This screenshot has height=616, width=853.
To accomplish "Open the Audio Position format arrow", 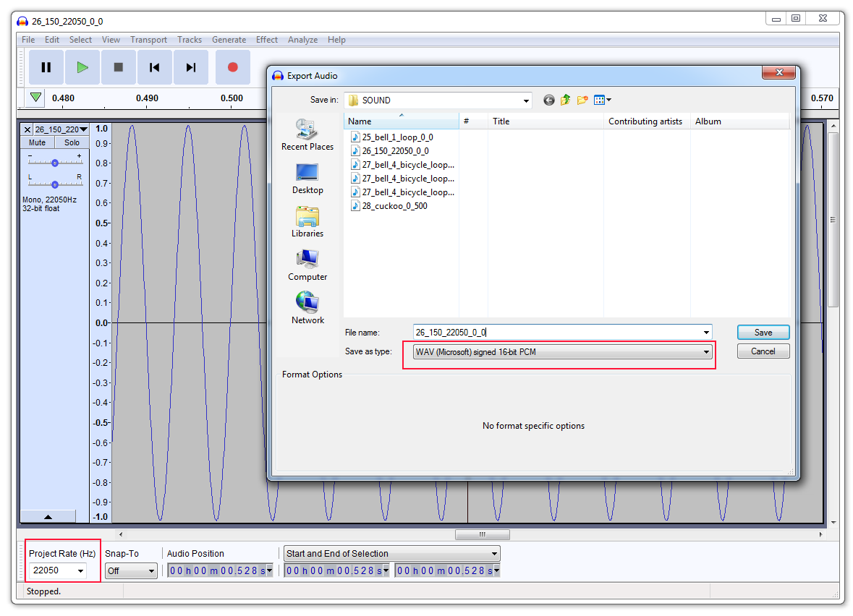I will [269, 570].
